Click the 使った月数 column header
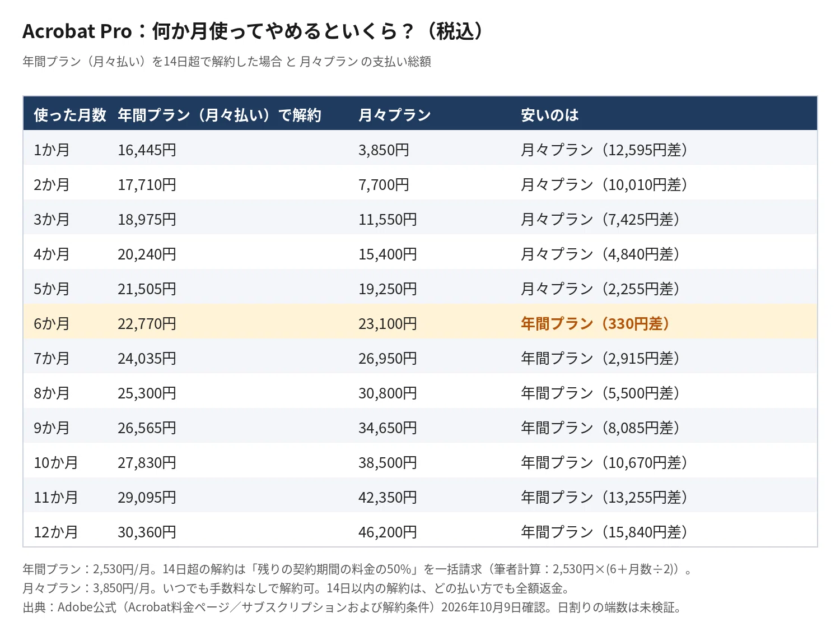Image resolution: width=840 pixels, height=631 pixels. (x=70, y=115)
